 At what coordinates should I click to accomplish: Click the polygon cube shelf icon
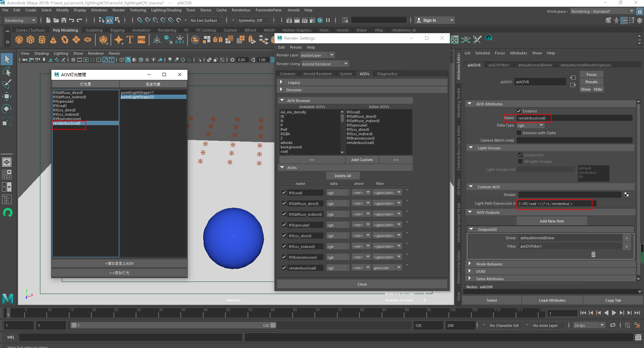[31, 40]
